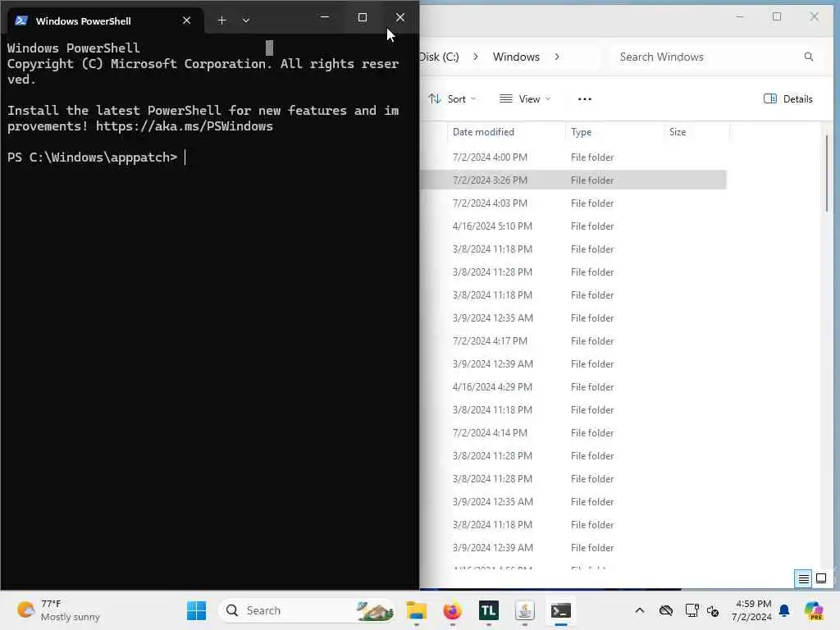This screenshot has width=840, height=630.
Task: Click the taskbar Search box
Action: click(x=307, y=610)
